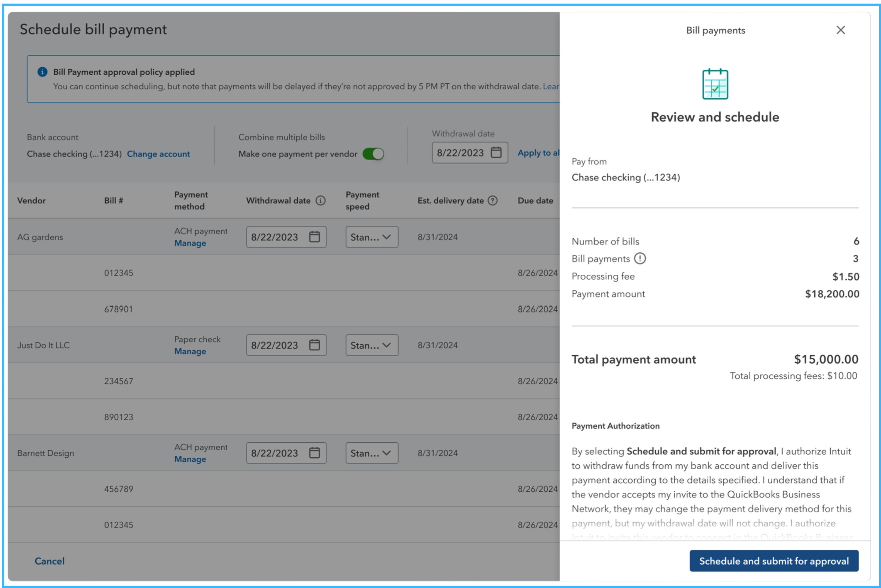This screenshot has height=588, width=881.
Task: Click the Bill payments info icon
Action: (640, 259)
